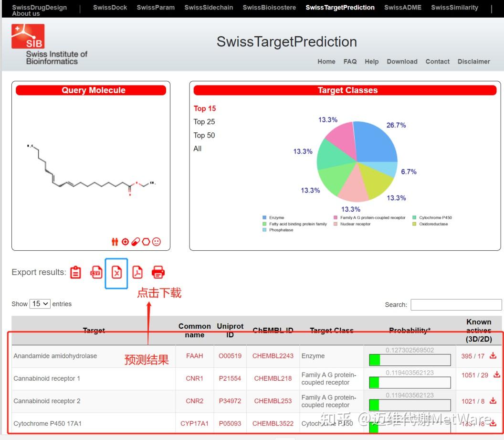The image size is (504, 440).
Task: Sort table by Known actives column
Action: [479, 330]
